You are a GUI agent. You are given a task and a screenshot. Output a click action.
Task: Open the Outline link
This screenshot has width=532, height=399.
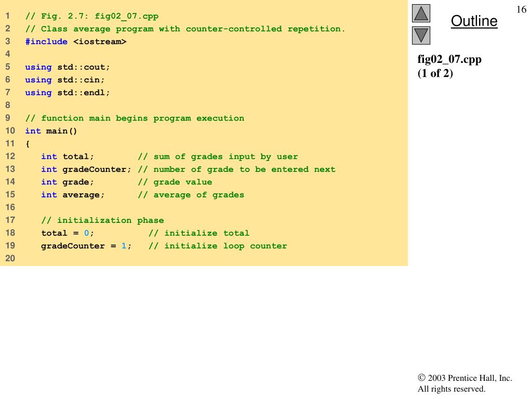[x=474, y=21]
